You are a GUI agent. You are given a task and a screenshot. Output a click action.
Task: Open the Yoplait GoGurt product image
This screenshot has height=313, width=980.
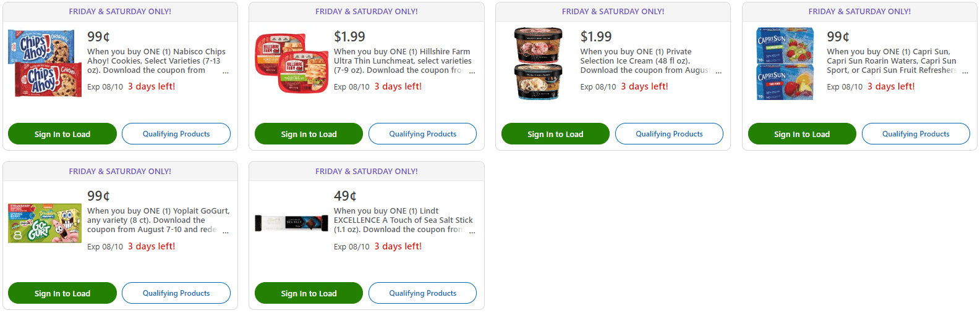coord(45,223)
